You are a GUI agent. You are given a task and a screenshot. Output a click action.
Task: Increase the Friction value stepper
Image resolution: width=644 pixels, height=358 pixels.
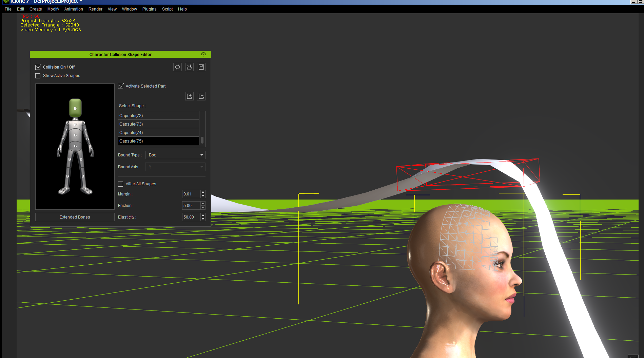[203, 204]
